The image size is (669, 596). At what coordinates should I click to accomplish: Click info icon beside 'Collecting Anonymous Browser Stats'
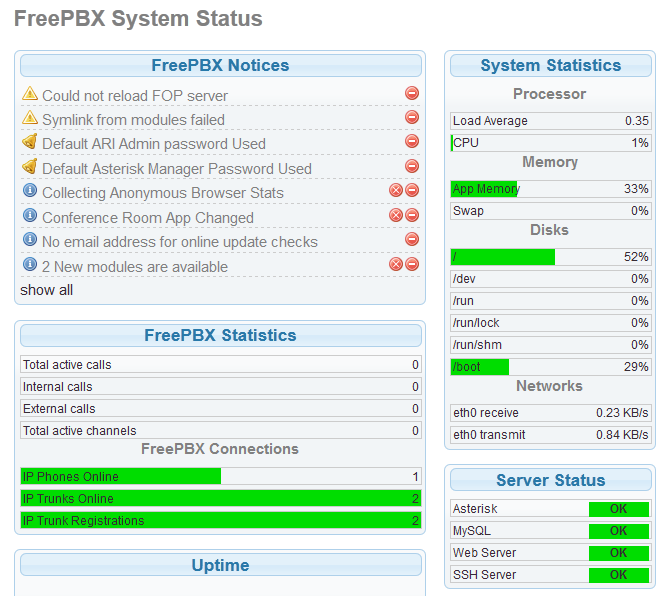pyautogui.click(x=30, y=190)
